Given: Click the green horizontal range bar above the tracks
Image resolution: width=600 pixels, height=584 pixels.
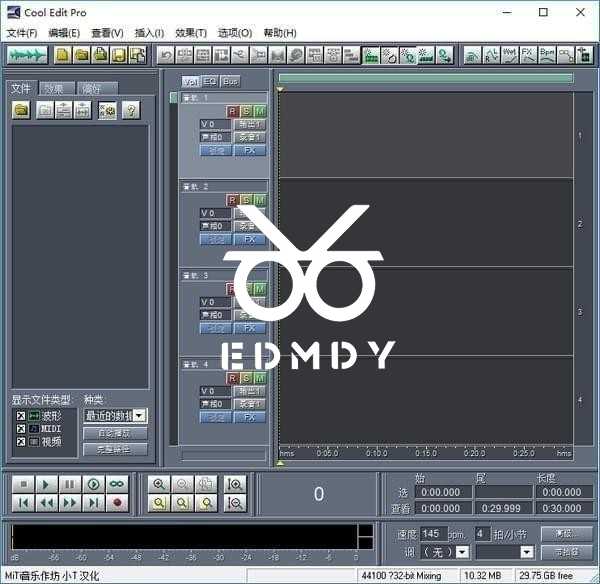Looking at the screenshot, I should [x=426, y=78].
